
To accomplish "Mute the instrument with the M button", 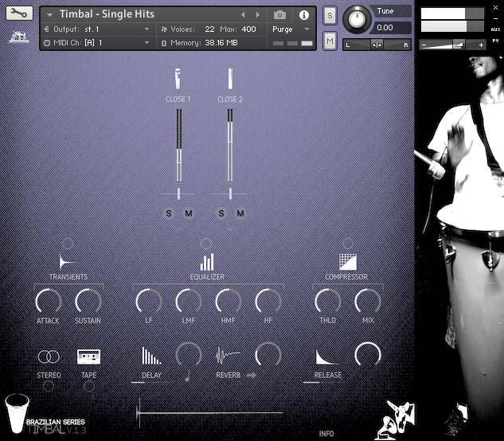I will click(330, 41).
